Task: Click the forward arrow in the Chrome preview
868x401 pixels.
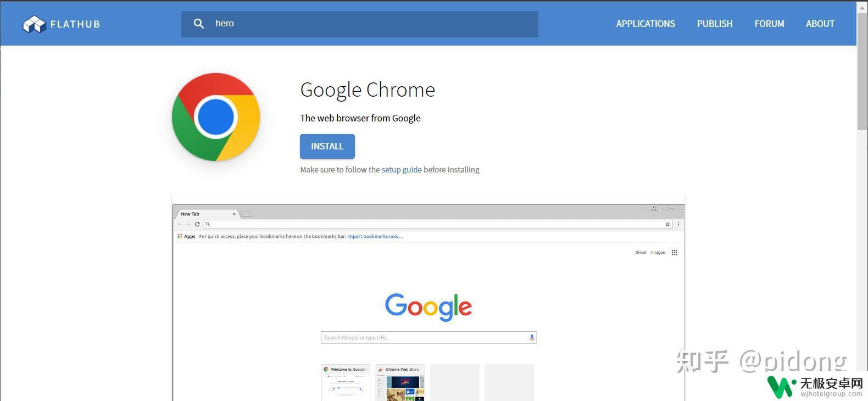Action: click(188, 224)
